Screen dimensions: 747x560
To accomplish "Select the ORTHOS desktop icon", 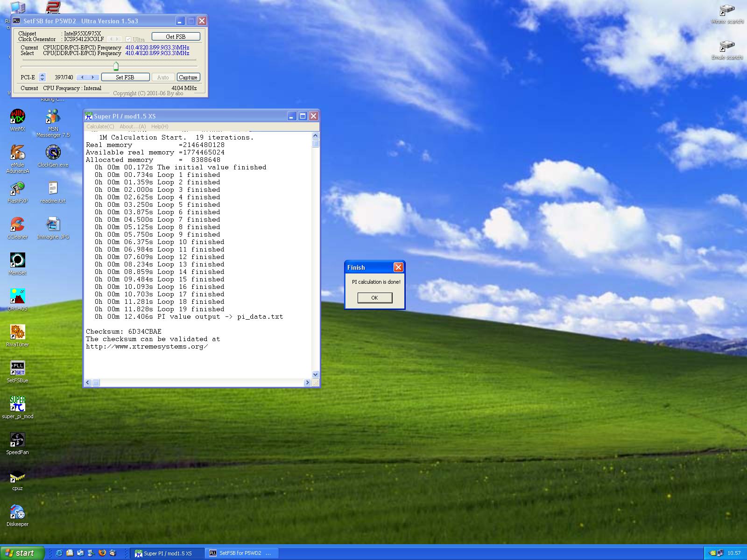I will (x=18, y=300).
